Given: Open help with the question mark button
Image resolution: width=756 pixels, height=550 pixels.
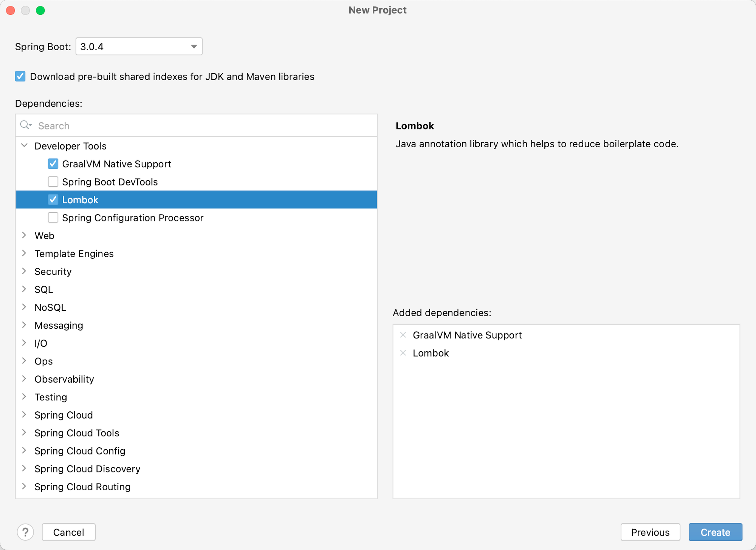Looking at the screenshot, I should click(x=25, y=532).
